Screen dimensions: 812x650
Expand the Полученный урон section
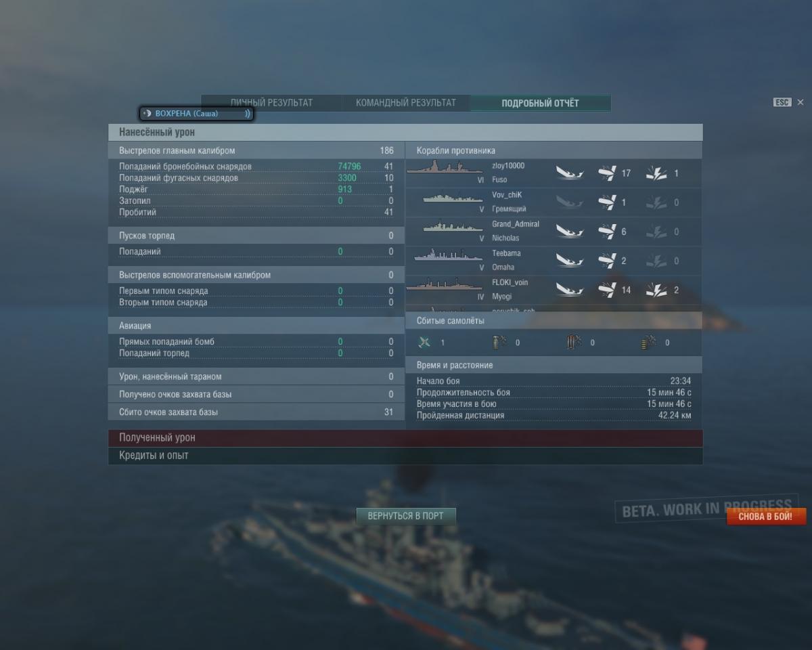pos(405,438)
